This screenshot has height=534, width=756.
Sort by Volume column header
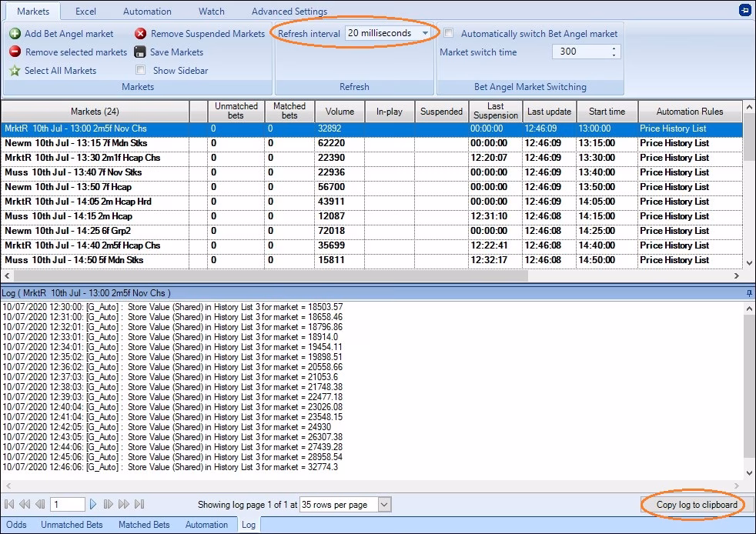(340, 112)
